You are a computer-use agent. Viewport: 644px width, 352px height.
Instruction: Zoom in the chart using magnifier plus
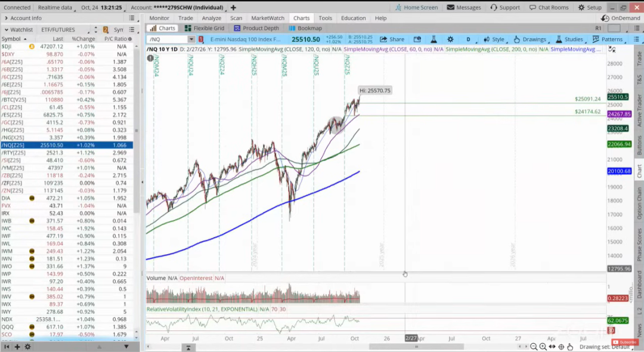pos(543,347)
